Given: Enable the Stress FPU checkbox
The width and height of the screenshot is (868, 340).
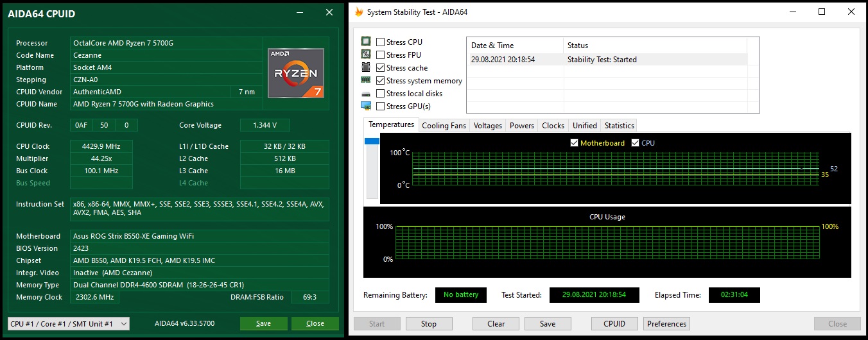Looking at the screenshot, I should pos(381,55).
